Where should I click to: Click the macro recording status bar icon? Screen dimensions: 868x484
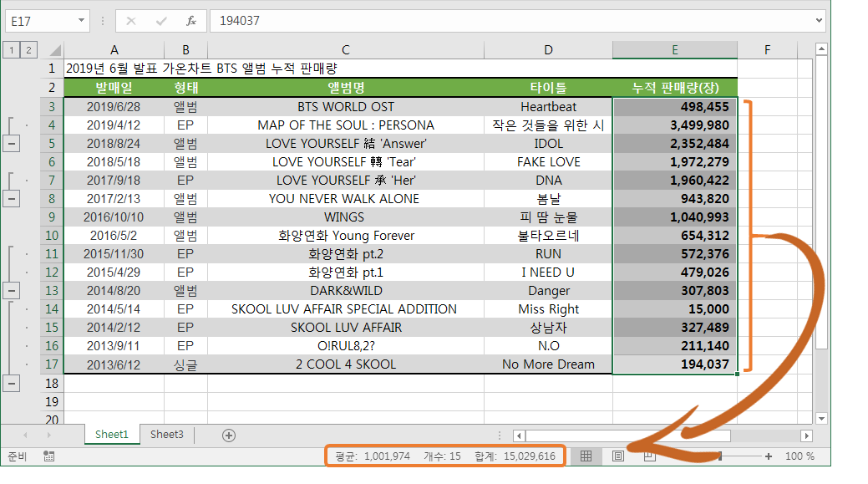48,456
